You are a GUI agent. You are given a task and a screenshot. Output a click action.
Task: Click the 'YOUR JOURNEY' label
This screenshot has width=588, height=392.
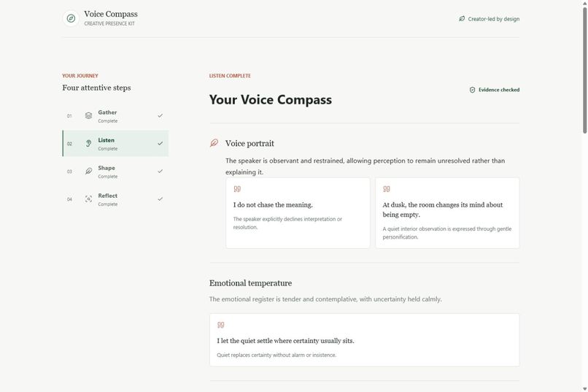pos(80,76)
